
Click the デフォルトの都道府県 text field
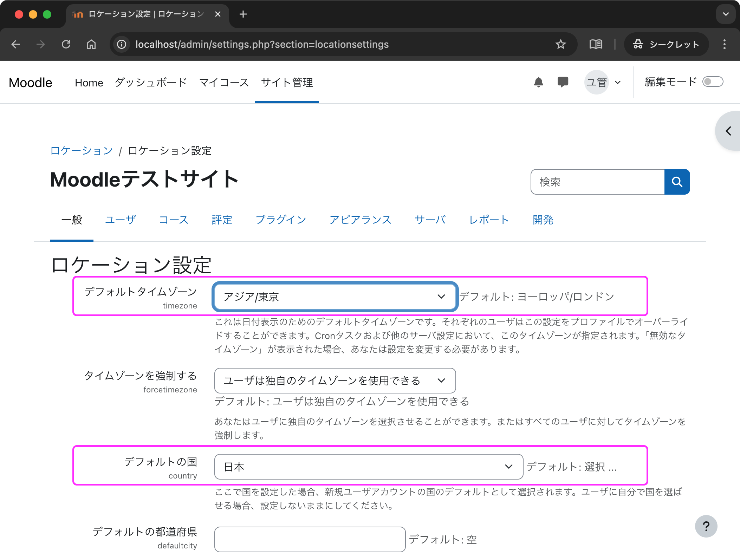pos(310,539)
